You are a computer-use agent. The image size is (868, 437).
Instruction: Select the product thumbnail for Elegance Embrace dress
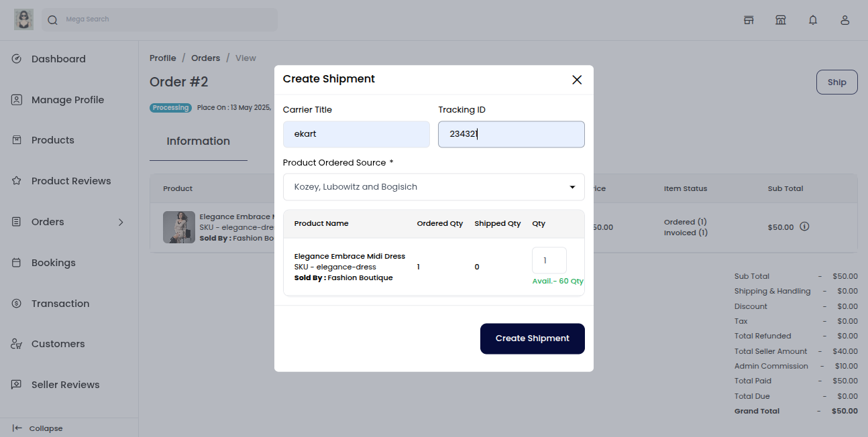pyautogui.click(x=178, y=227)
